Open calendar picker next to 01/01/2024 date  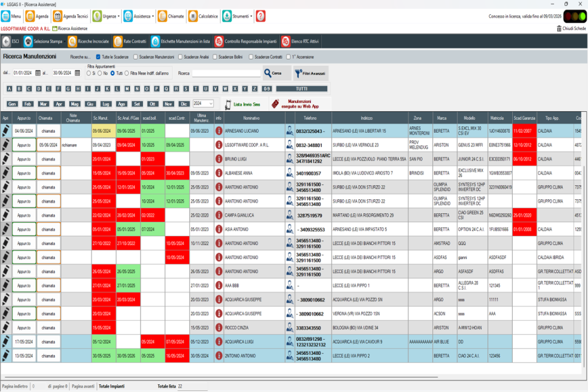[38, 73]
